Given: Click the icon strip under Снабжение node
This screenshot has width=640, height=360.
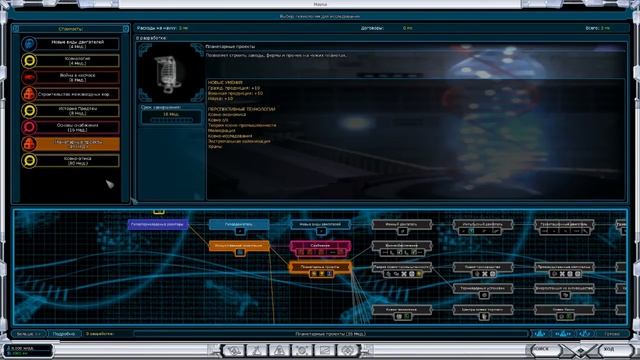Looking at the screenshot, I should point(320,253).
